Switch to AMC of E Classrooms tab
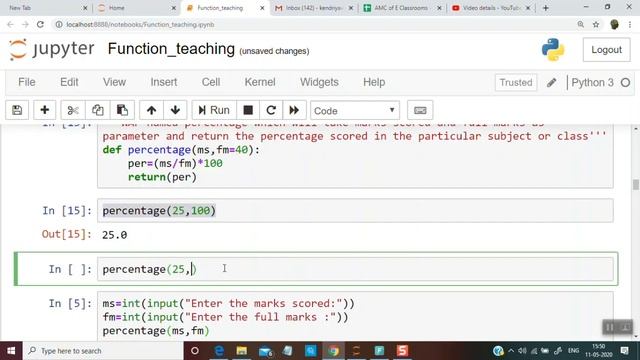The image size is (640, 360). click(402, 8)
